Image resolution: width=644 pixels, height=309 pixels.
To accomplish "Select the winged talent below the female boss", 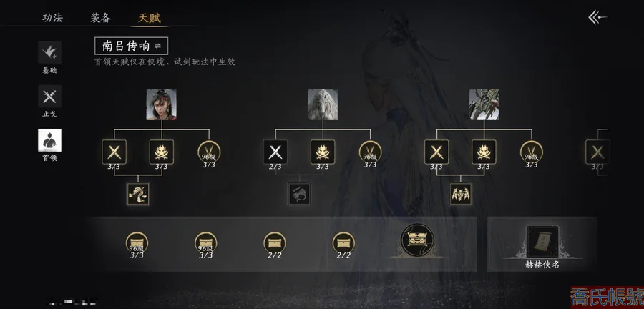I will click(138, 194).
